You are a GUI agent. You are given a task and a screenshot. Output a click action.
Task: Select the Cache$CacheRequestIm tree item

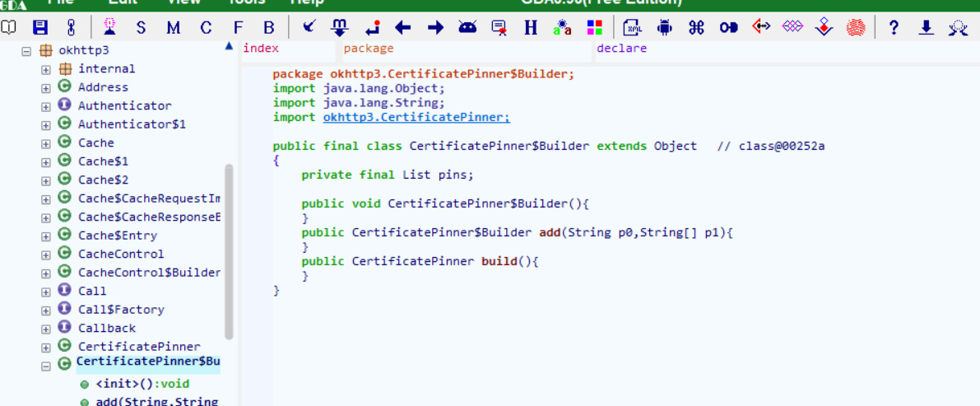pos(149,198)
